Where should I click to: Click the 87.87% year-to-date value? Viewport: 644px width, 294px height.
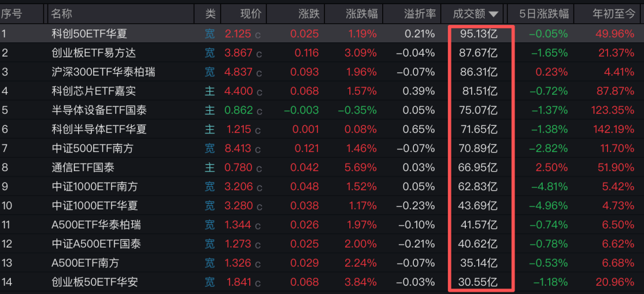point(617,91)
